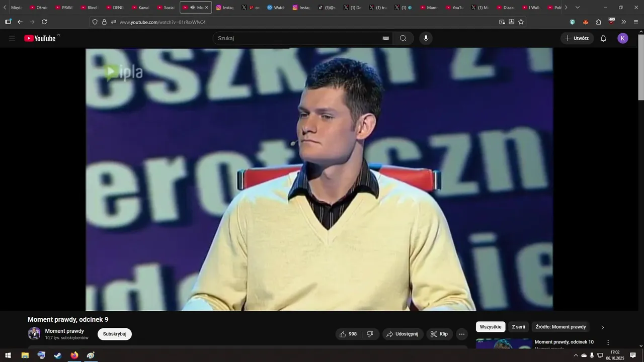Viewport: 644px width, 362px height.
Task: Open the odcinek 10 video thumbnail
Action: tap(504, 343)
